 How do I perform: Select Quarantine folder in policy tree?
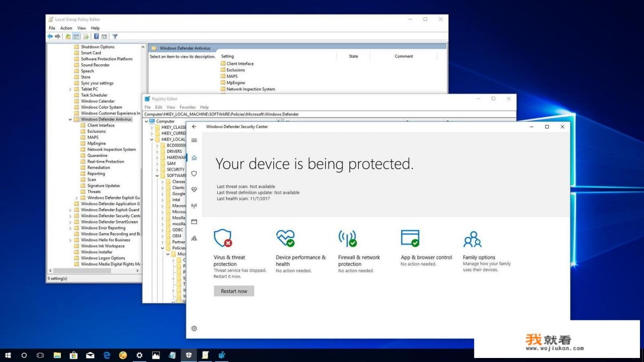[x=97, y=156]
